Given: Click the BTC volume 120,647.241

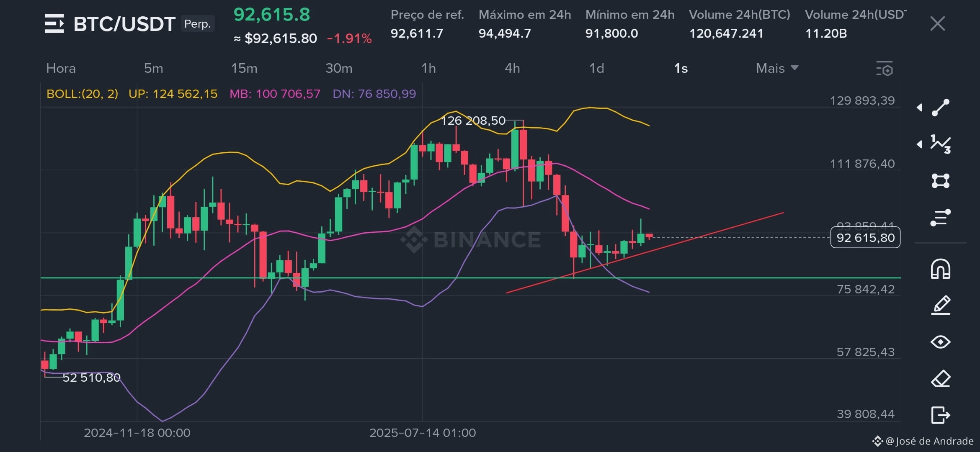Looking at the screenshot, I should click(726, 33).
